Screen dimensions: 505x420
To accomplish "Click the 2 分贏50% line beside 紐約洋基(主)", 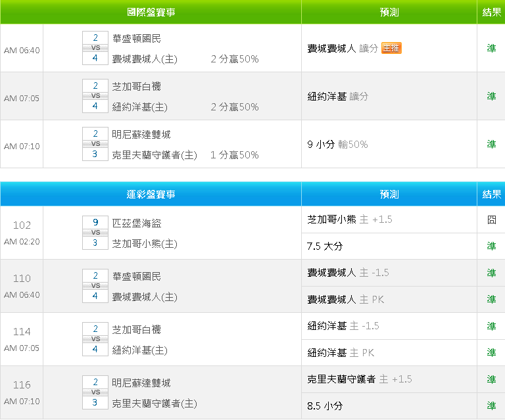I will click(235, 107).
